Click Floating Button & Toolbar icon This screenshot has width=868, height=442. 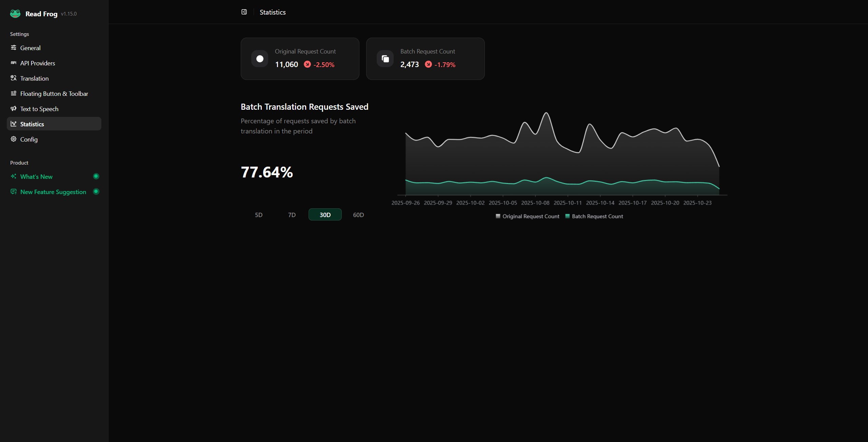pyautogui.click(x=14, y=93)
